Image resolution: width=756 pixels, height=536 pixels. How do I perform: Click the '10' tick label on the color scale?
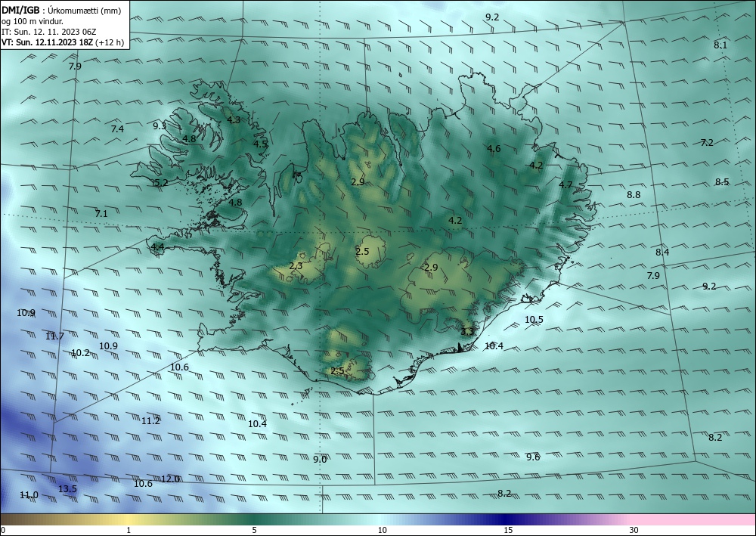(x=382, y=530)
